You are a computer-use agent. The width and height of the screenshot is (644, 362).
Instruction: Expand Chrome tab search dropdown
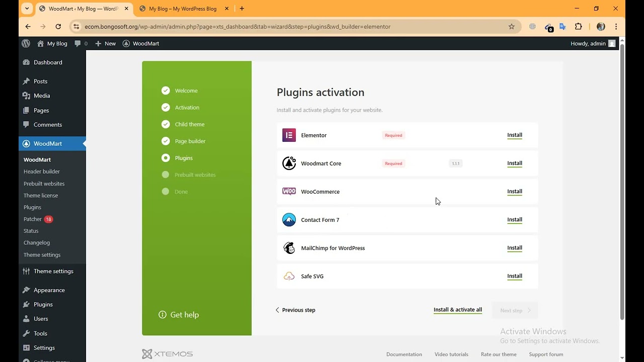pyautogui.click(x=27, y=9)
